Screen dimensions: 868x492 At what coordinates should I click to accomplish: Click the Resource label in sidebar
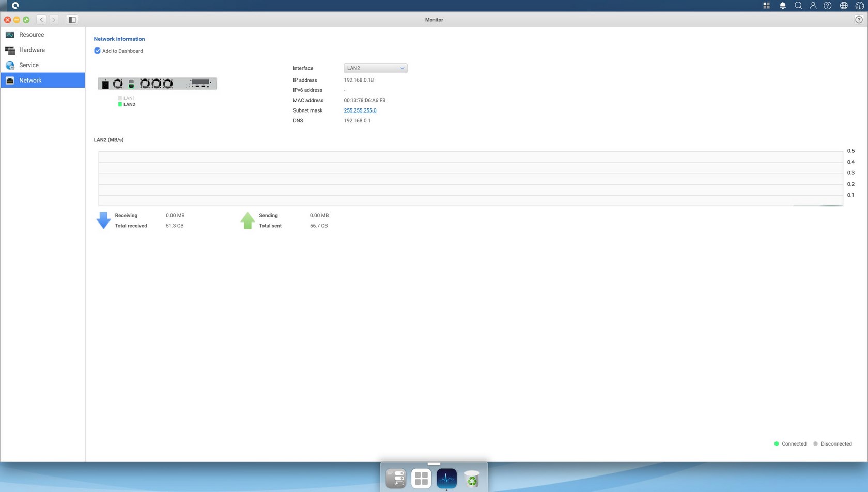[32, 35]
